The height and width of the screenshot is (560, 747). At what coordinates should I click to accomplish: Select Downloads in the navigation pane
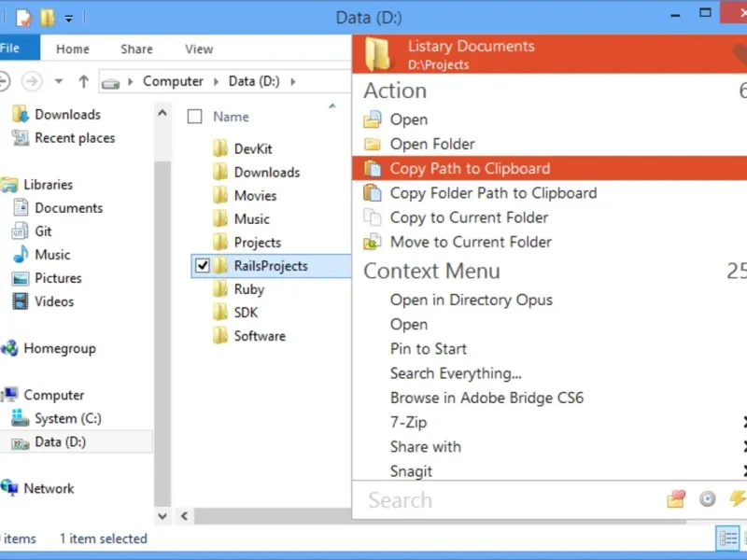tap(67, 114)
